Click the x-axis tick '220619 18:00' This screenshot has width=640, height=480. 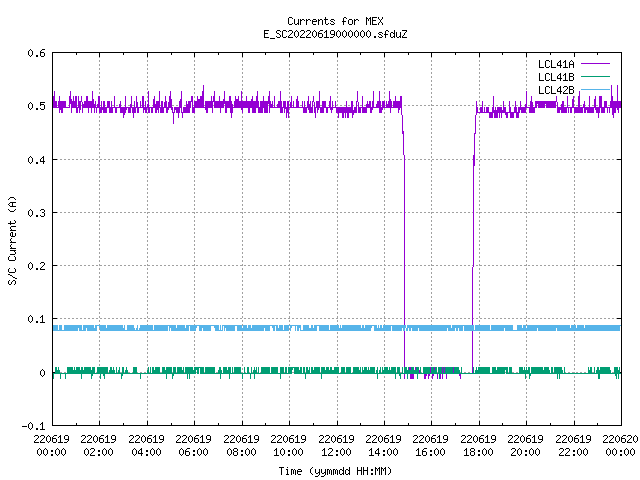(x=479, y=446)
